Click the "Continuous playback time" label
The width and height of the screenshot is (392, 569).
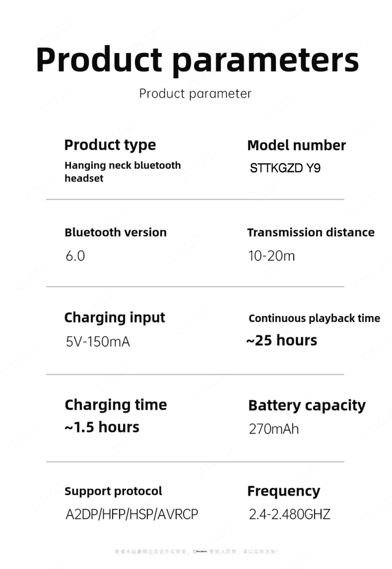pyautogui.click(x=314, y=318)
